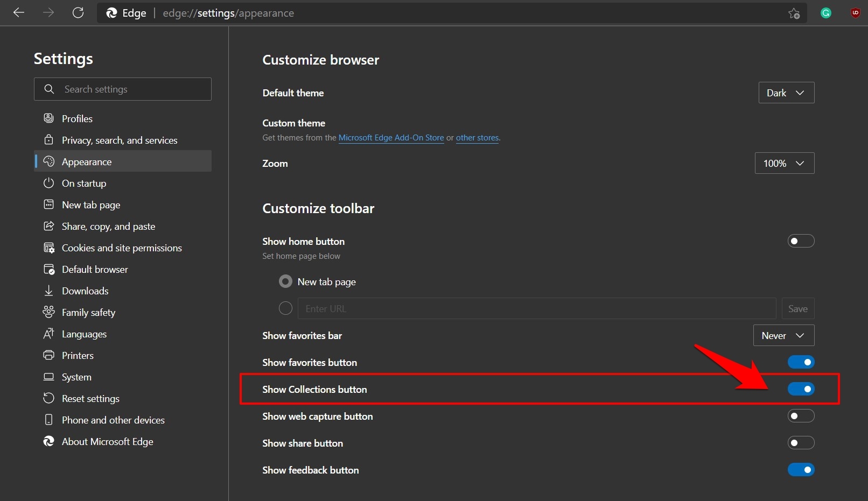Open About Microsoft Edge page

(123, 441)
